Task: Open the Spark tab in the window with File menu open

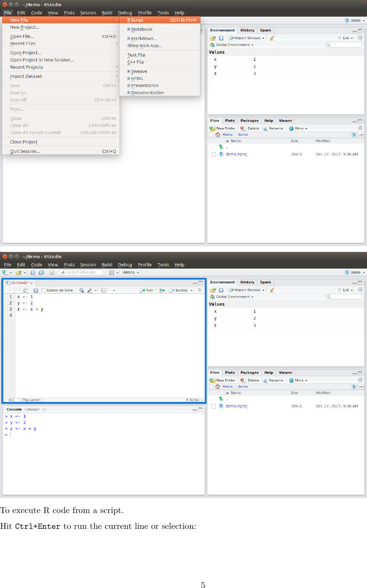Action: coord(265,30)
